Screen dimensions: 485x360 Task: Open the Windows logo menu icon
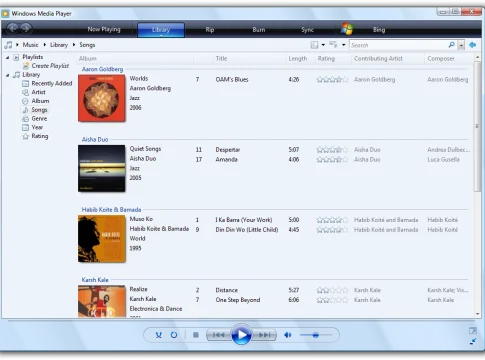click(x=347, y=29)
